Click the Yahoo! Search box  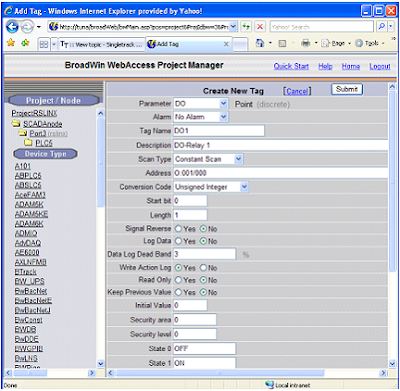click(322, 27)
